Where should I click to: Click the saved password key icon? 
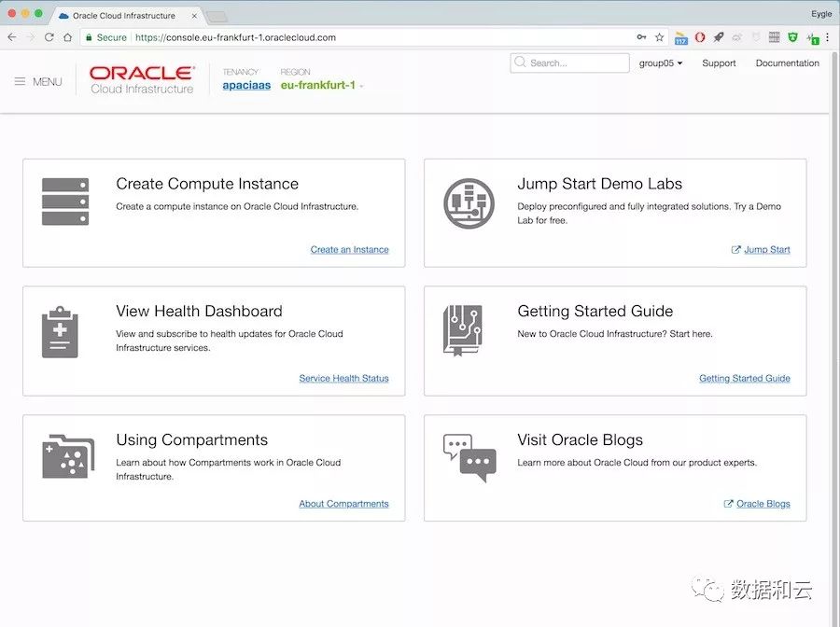[641, 37]
